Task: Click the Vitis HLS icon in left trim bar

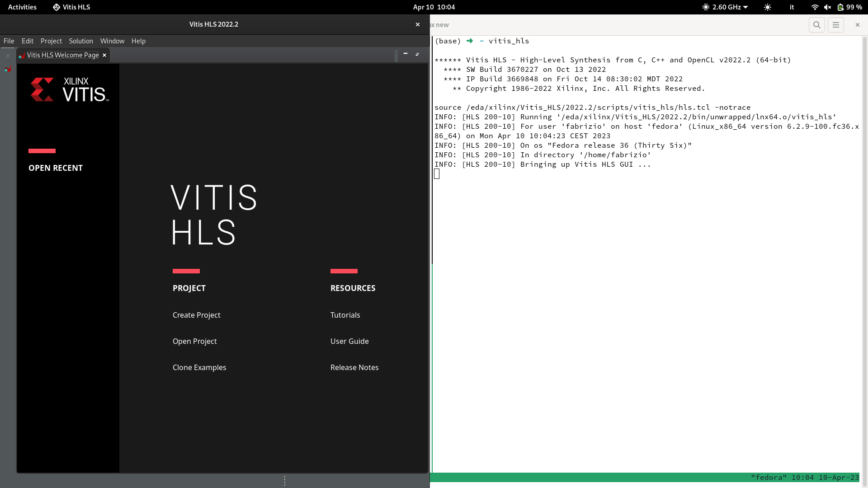Action: click(x=8, y=69)
